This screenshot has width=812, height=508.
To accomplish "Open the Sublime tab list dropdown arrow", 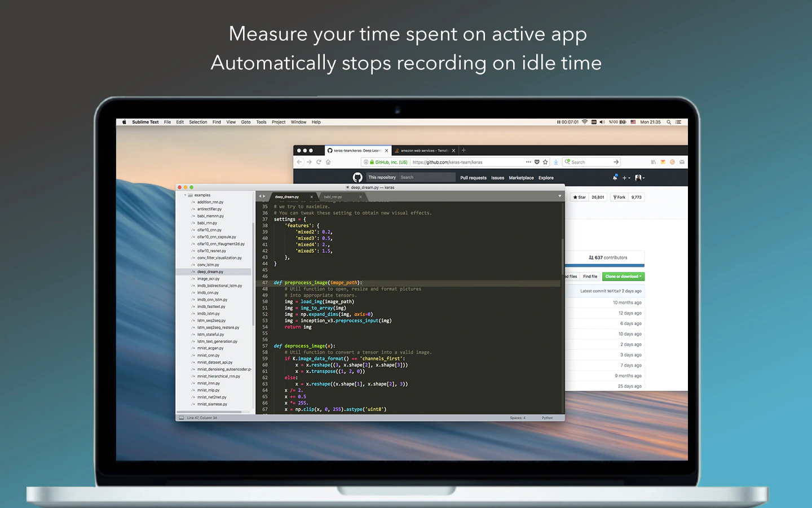I will coord(560,196).
